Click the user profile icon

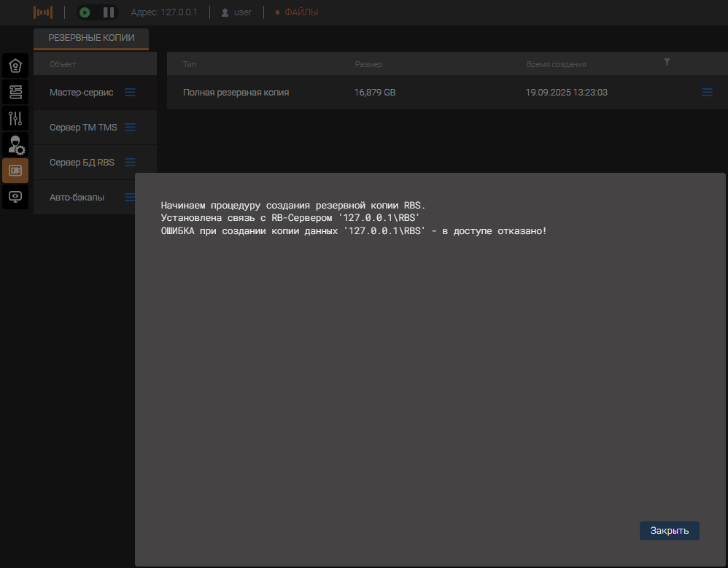(x=225, y=12)
